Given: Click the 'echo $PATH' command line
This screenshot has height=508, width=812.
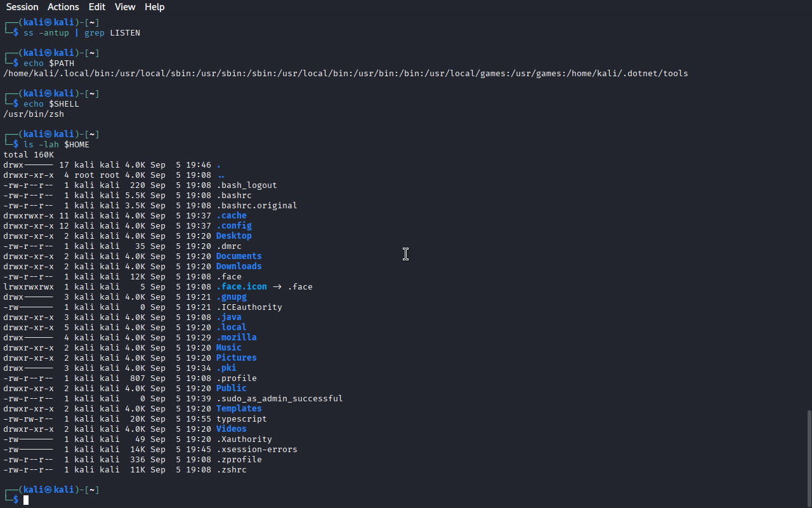Looking at the screenshot, I should pyautogui.click(x=49, y=63).
